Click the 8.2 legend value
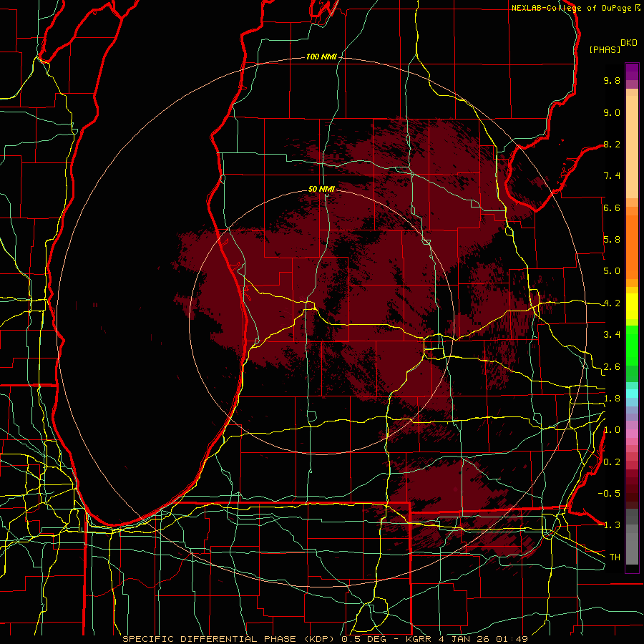 click(612, 144)
